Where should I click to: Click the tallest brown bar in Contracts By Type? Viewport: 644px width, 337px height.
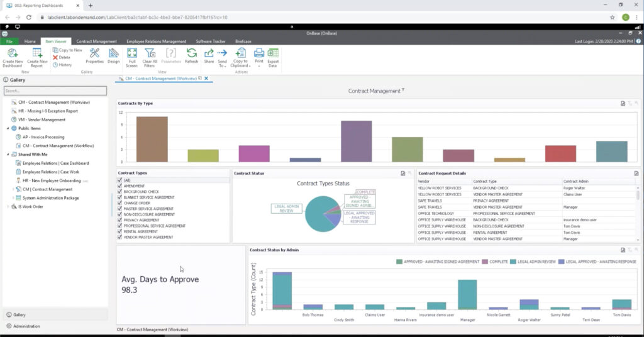click(152, 138)
